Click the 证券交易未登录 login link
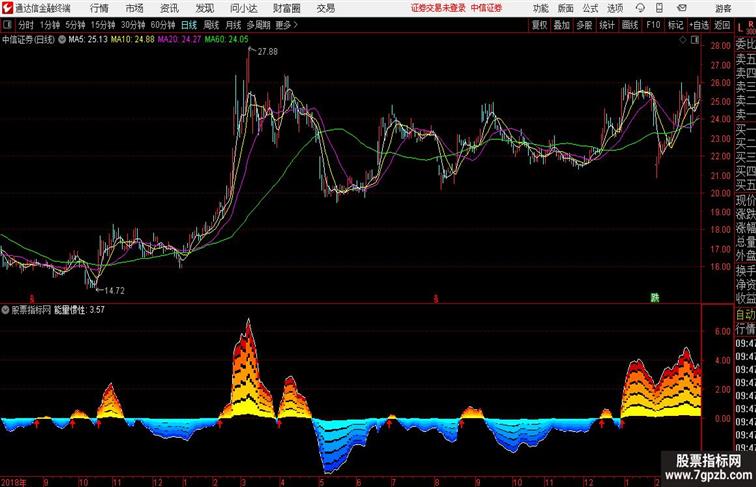Screen dimensions: 756x487 pos(438,8)
